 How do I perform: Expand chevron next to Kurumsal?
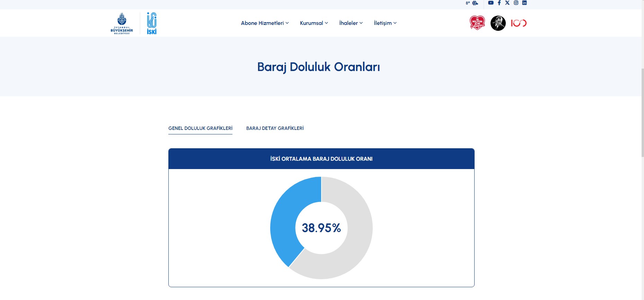coord(326,23)
